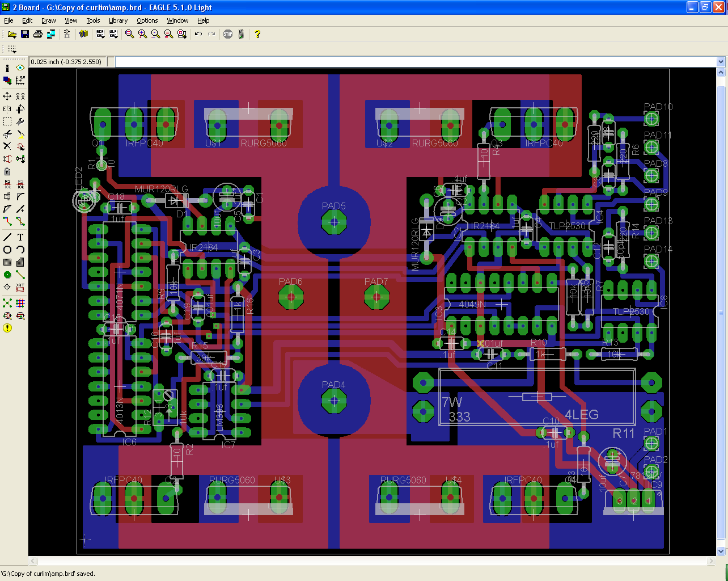Select the Paste tool
Screen dimensions: 728x581
20,134
